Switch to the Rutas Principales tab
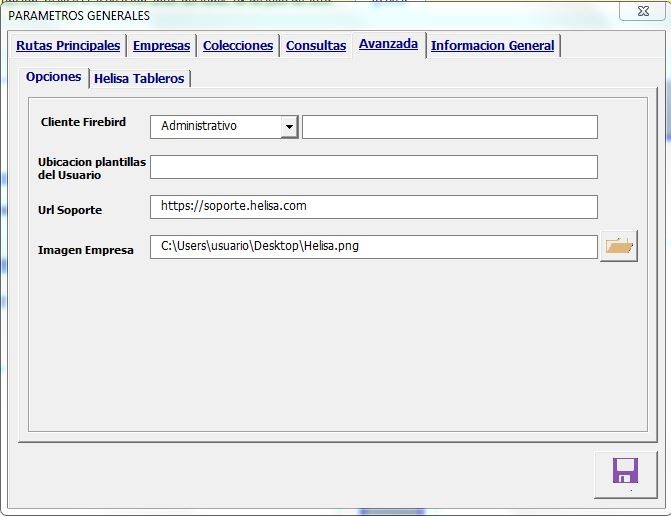Viewport: 671px width, 516px height. point(68,46)
